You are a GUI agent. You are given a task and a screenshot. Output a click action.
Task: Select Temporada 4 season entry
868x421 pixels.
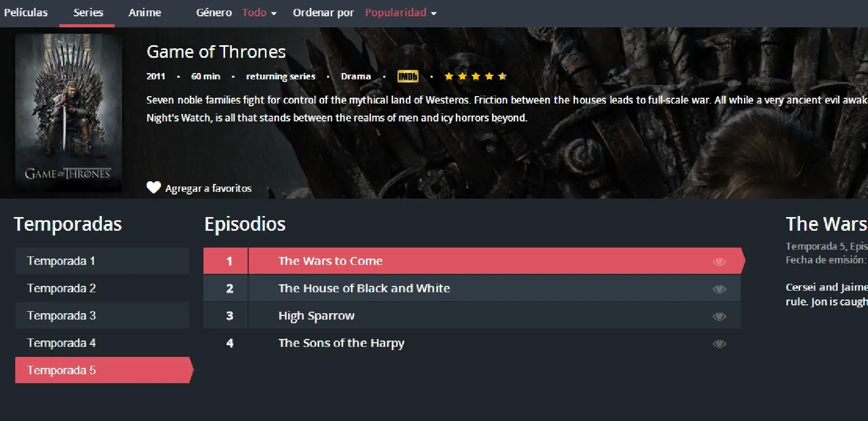(102, 343)
